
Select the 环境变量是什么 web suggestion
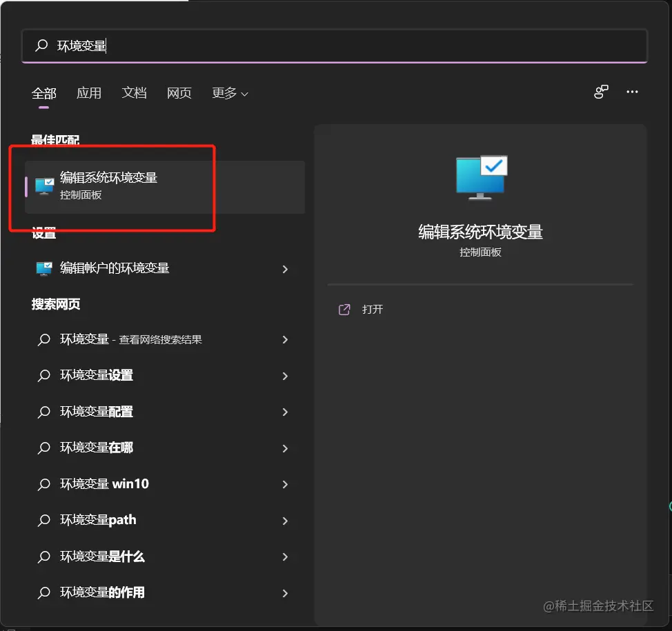pyautogui.click(x=165, y=557)
